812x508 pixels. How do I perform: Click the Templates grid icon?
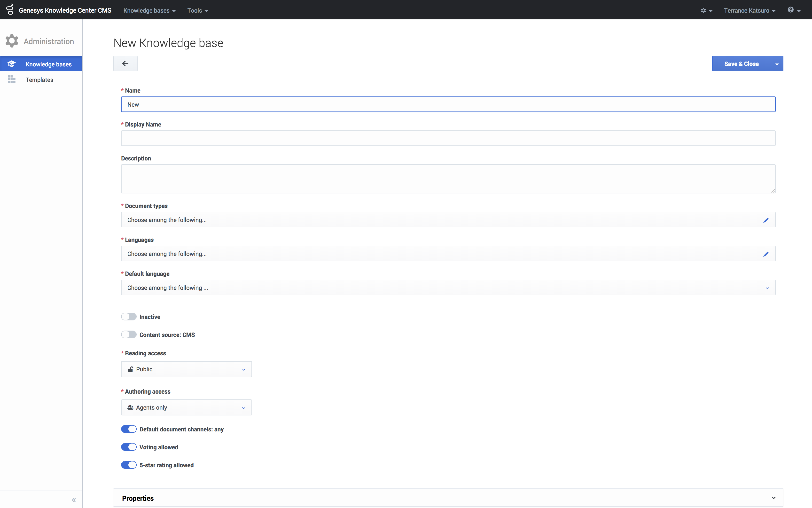[x=12, y=80]
